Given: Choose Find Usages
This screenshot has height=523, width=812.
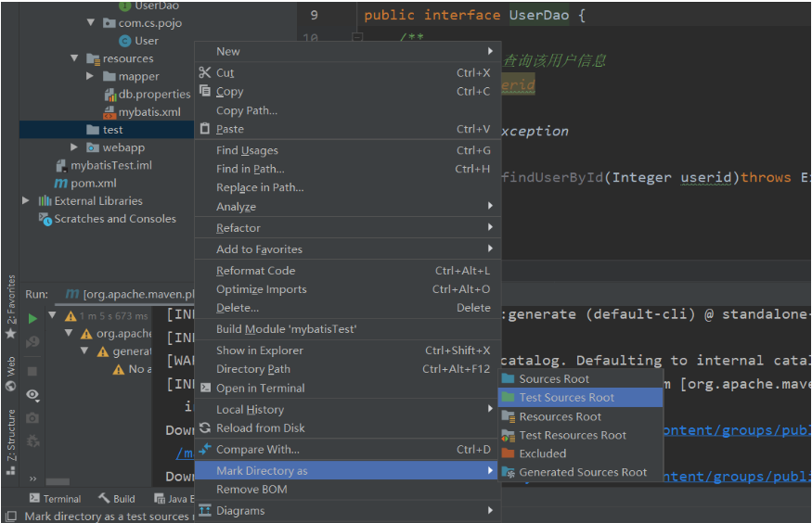Looking at the screenshot, I should [348, 150].
